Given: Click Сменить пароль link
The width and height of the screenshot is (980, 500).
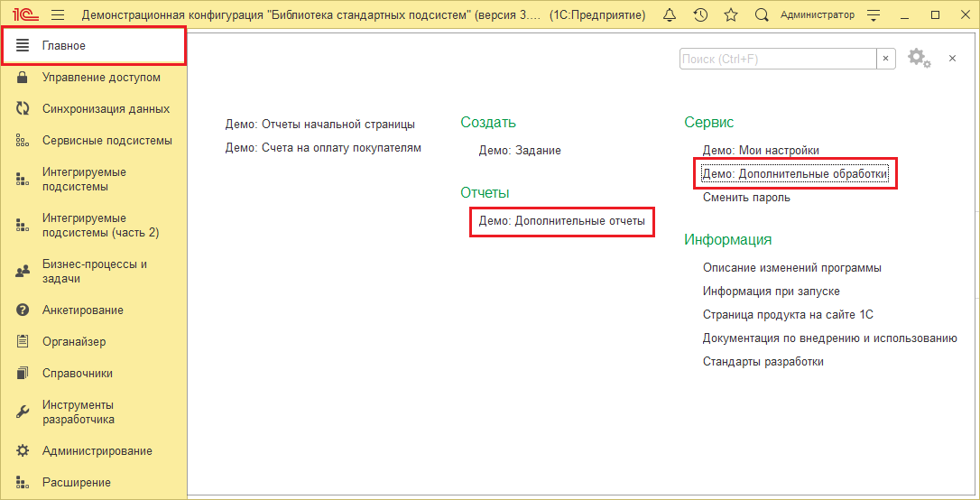Looking at the screenshot, I should pos(746,198).
